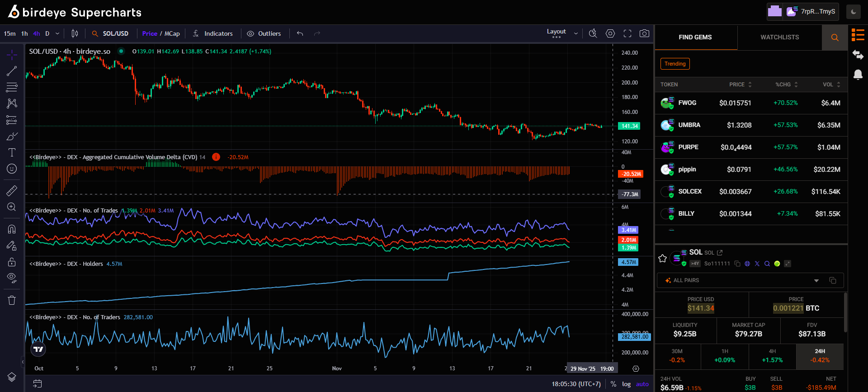This screenshot has width=868, height=392.
Task: Select the trend line drawing tool
Action: 12,71
